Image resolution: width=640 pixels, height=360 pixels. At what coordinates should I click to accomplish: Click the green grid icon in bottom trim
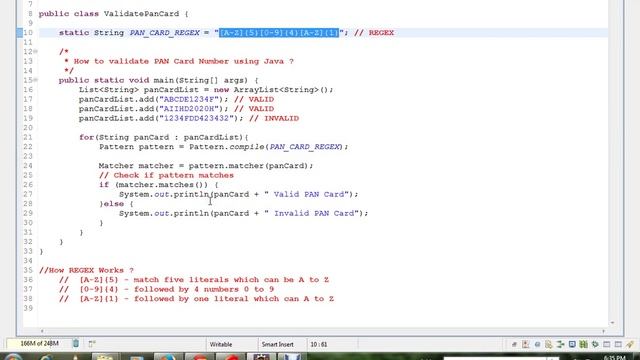tap(584, 344)
